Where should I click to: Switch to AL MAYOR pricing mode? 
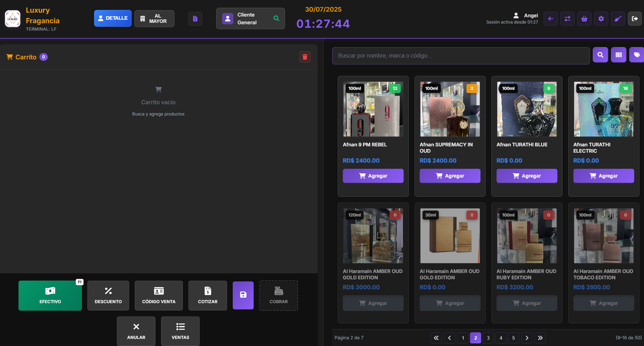154,19
